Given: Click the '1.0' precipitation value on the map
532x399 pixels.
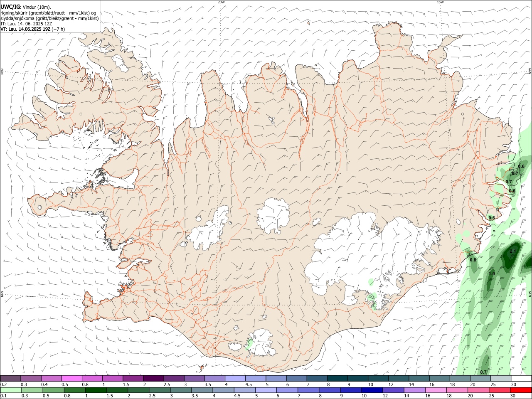Looking at the screenshot, I should pyautogui.click(x=492, y=274).
